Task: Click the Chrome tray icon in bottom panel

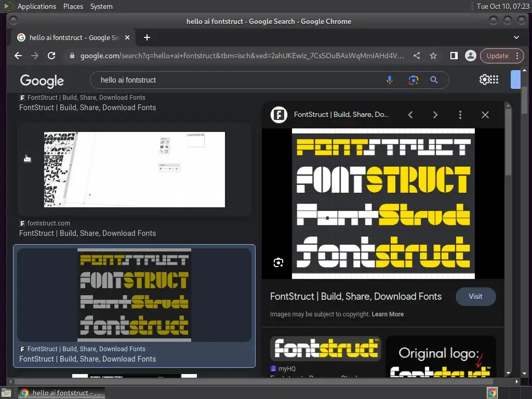Action: tap(492, 393)
